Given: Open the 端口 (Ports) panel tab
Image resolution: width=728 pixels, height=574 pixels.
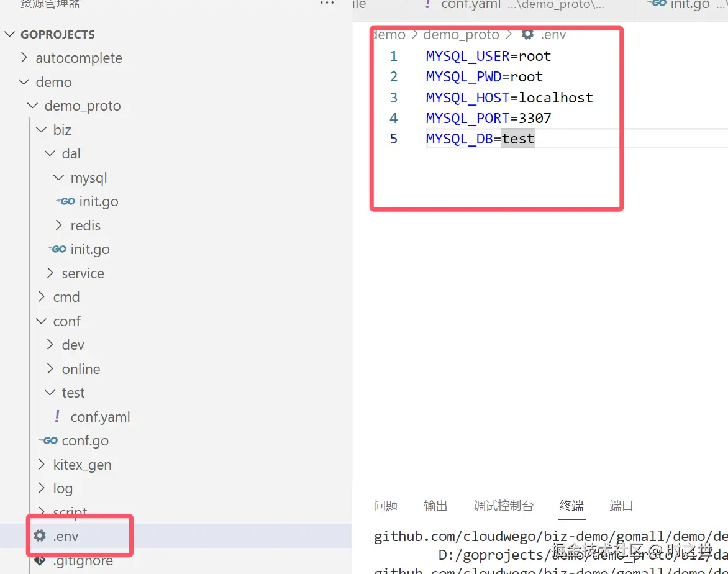Looking at the screenshot, I should pos(621,506).
